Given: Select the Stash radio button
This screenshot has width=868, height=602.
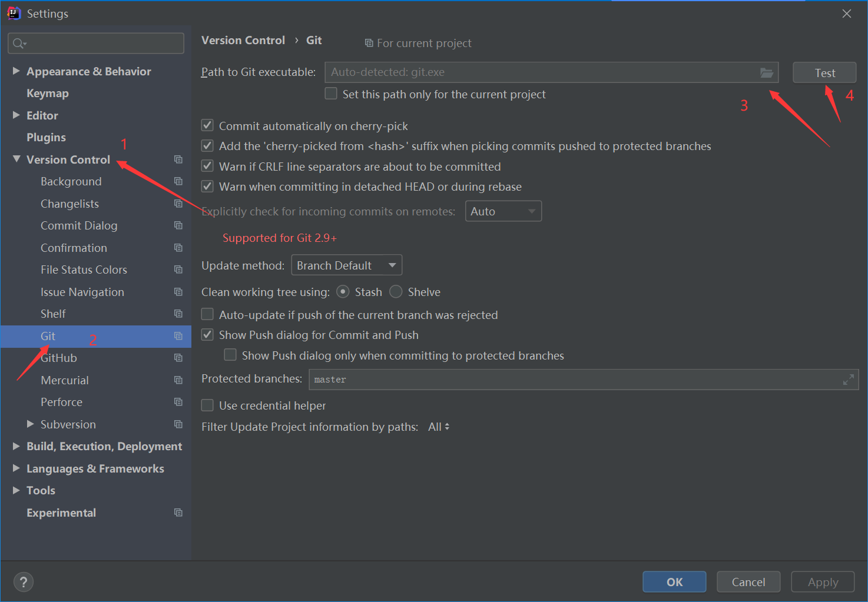Looking at the screenshot, I should coord(343,292).
